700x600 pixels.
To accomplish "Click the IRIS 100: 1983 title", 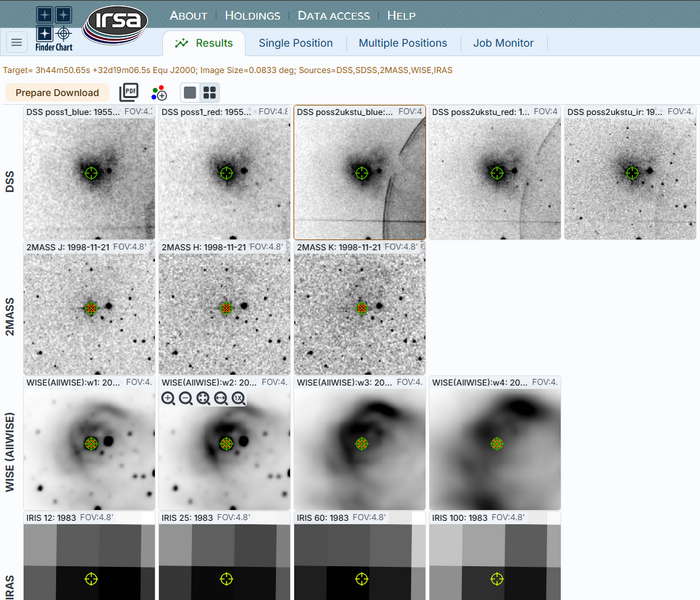I will pyautogui.click(x=459, y=518).
